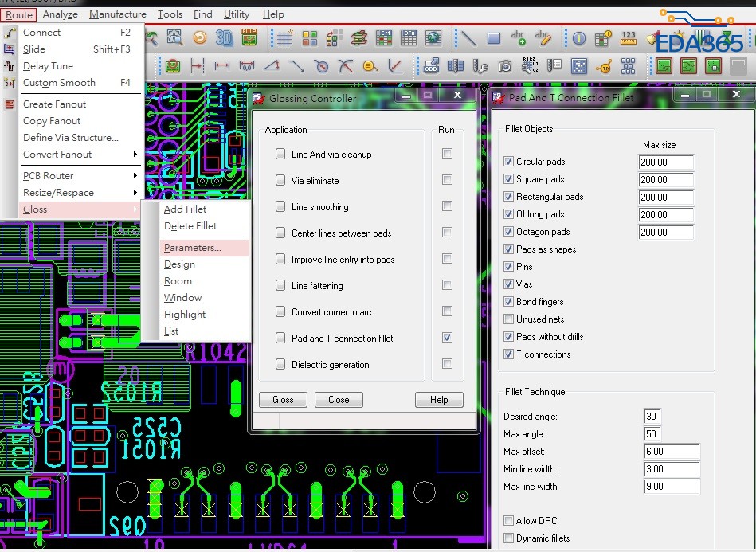This screenshot has width=756, height=552.
Task: Uncheck the Circular pads checkbox
Action: click(509, 162)
